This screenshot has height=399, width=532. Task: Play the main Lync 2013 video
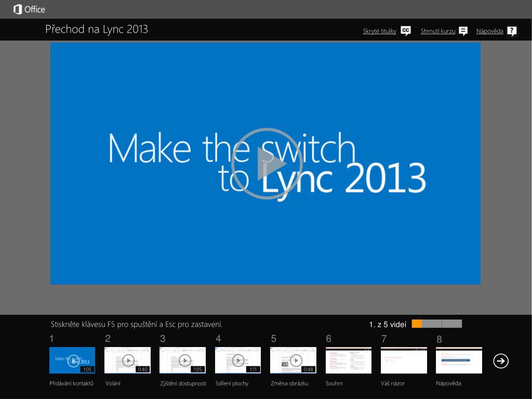(x=267, y=164)
